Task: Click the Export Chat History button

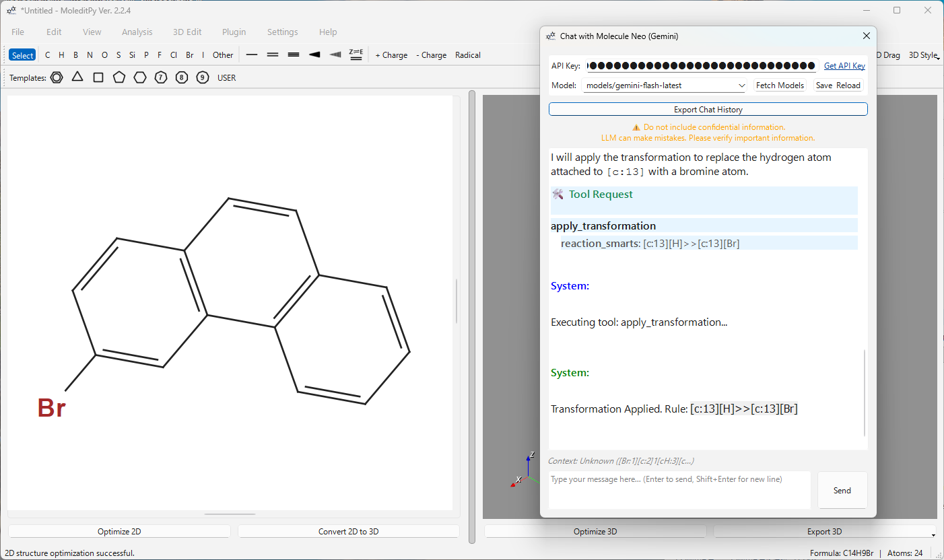Action: point(708,109)
